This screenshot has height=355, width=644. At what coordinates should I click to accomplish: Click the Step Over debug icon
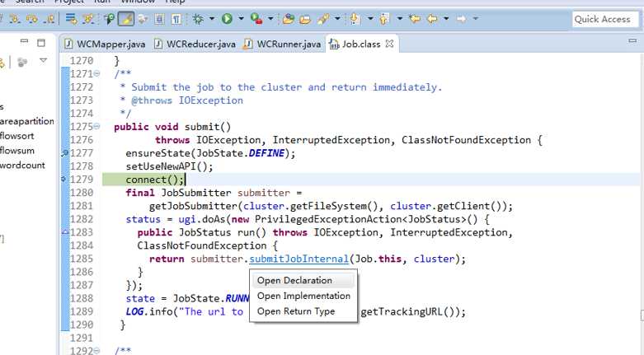32,19
